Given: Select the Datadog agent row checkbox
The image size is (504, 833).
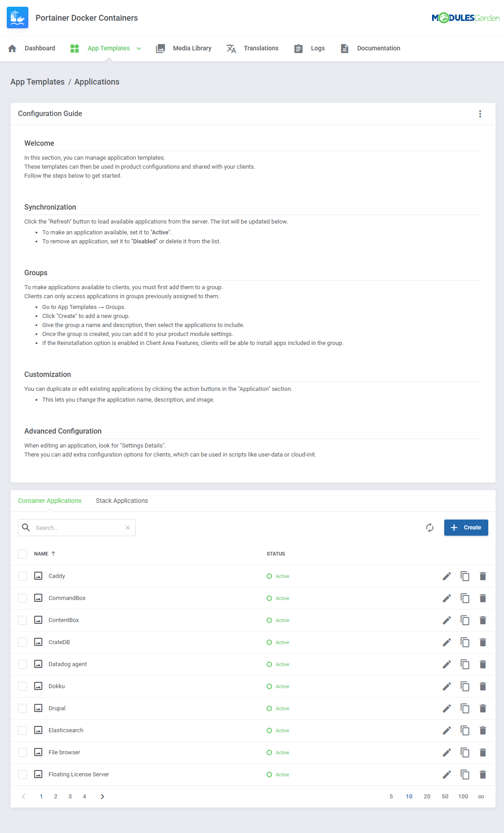Looking at the screenshot, I should [22, 664].
